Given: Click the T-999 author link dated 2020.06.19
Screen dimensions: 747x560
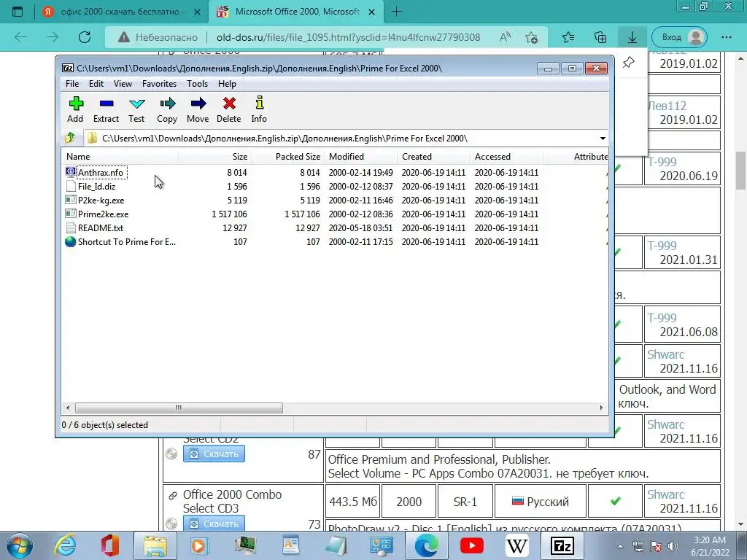Looking at the screenshot, I should [x=662, y=162].
